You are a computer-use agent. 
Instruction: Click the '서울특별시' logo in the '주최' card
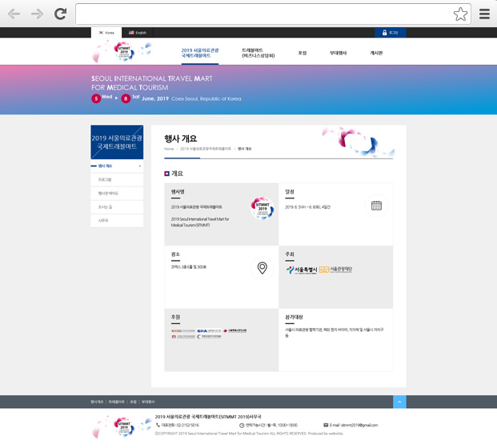click(x=302, y=270)
